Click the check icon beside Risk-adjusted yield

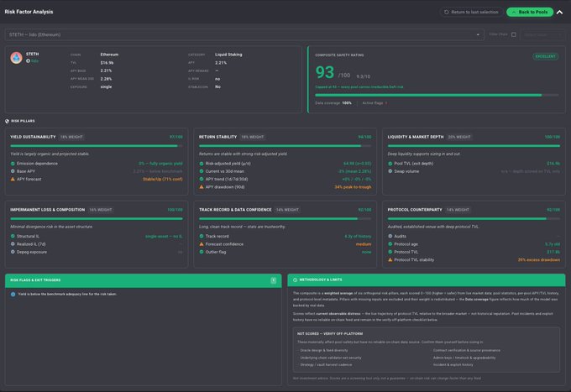coord(202,164)
